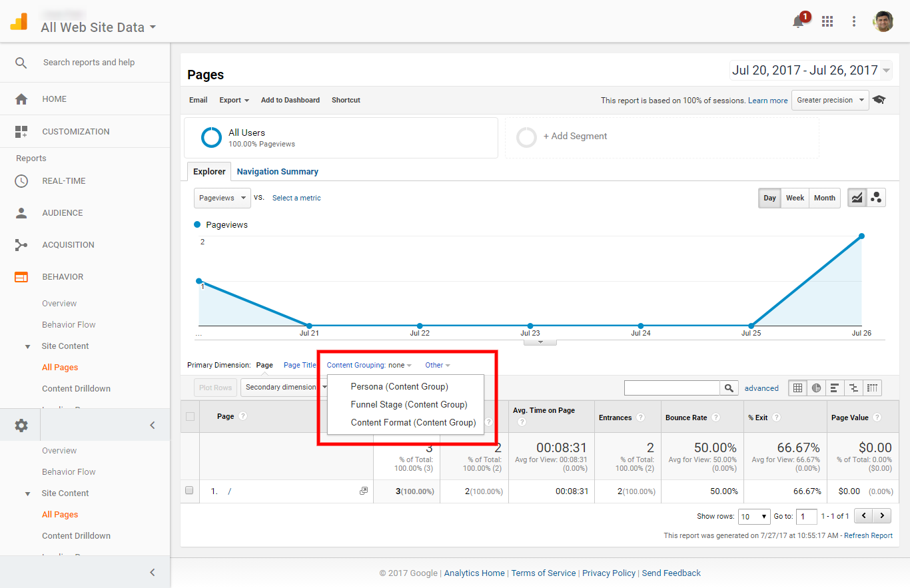Click the help icon beside Page Value
This screenshot has height=588, width=910.
(x=877, y=418)
